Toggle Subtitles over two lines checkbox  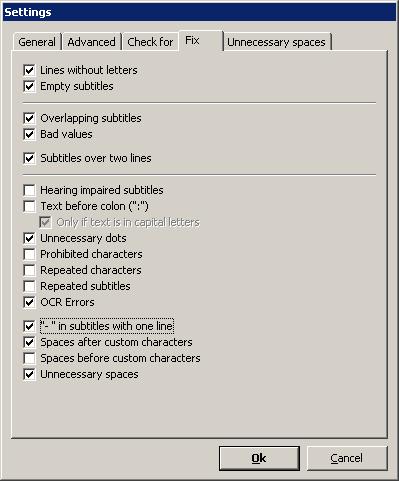[29, 158]
